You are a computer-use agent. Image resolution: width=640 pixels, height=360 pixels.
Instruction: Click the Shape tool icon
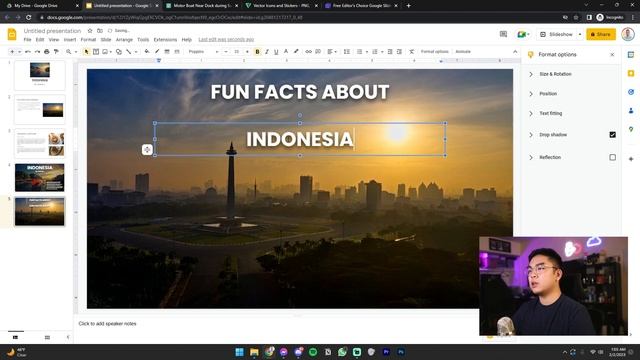tap(119, 52)
